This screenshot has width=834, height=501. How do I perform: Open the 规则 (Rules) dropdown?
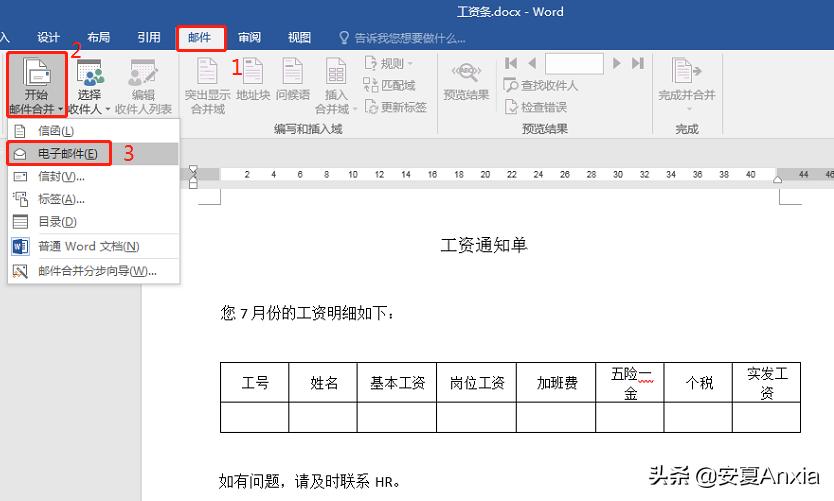click(x=389, y=63)
